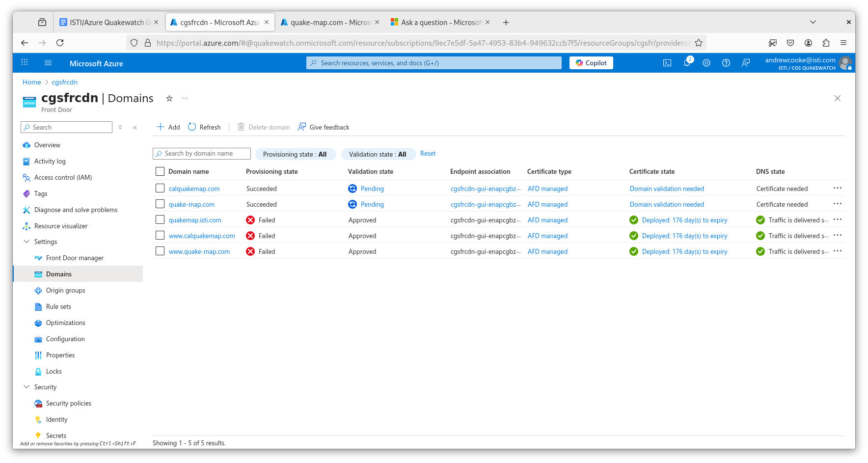Image resolution: width=868 pixels, height=463 pixels.
Task: Click the header feedback icon
Action: (746, 63)
